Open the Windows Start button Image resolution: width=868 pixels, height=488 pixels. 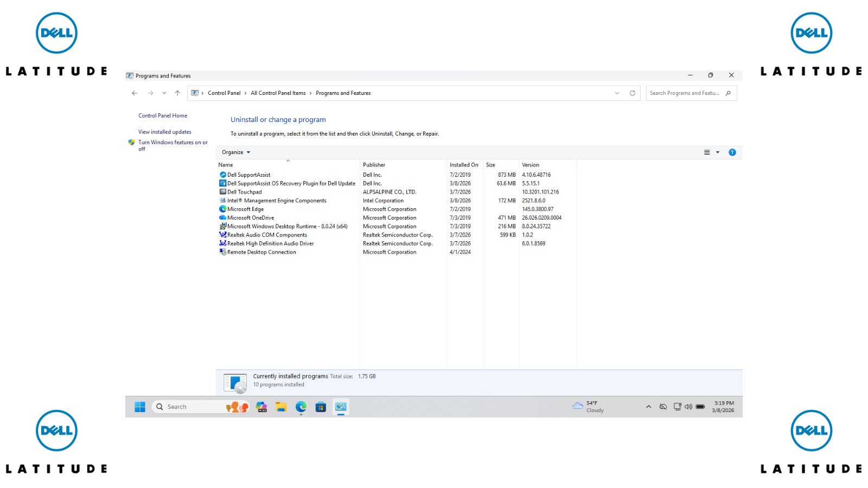click(139, 407)
